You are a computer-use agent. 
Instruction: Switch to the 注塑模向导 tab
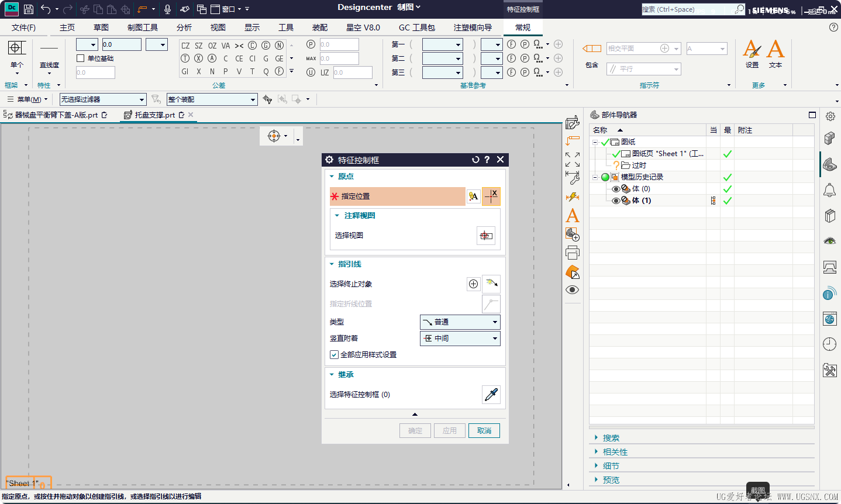click(x=473, y=27)
